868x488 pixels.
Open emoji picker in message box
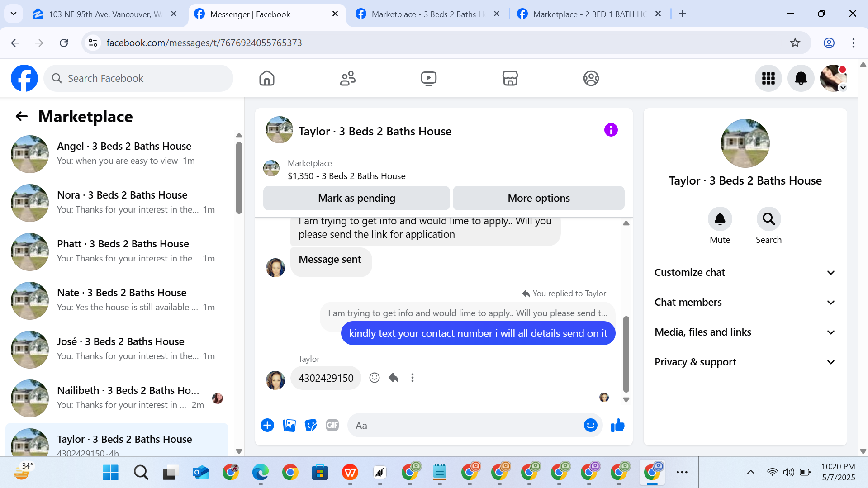(590, 425)
